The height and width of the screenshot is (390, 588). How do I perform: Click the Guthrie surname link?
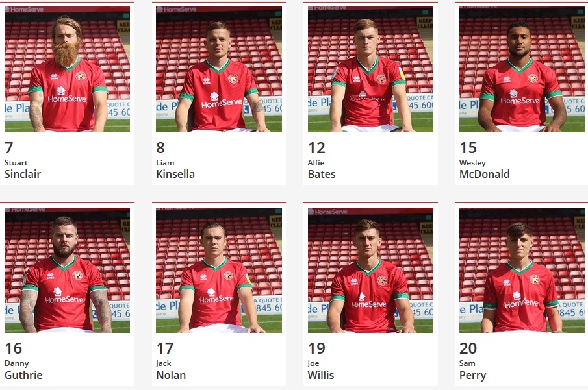(23, 375)
